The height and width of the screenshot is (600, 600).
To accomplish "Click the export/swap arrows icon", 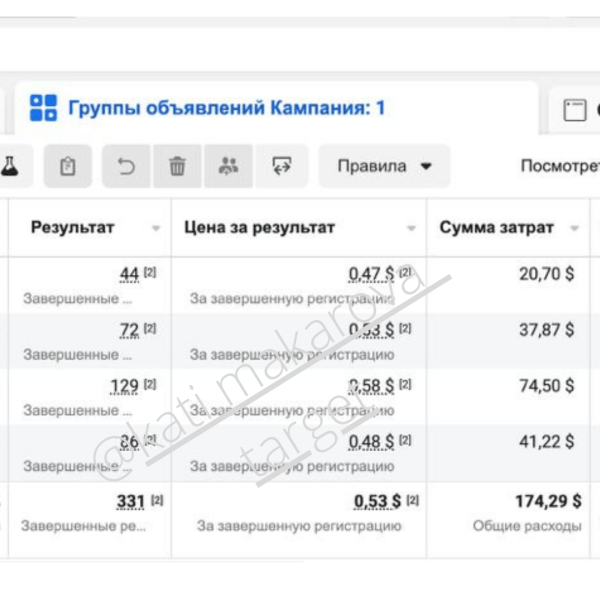I will point(282,166).
